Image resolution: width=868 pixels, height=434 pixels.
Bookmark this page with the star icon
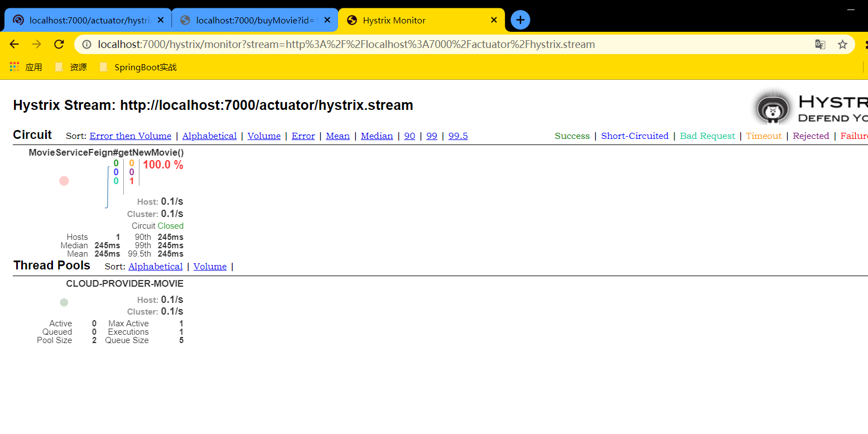pos(842,45)
